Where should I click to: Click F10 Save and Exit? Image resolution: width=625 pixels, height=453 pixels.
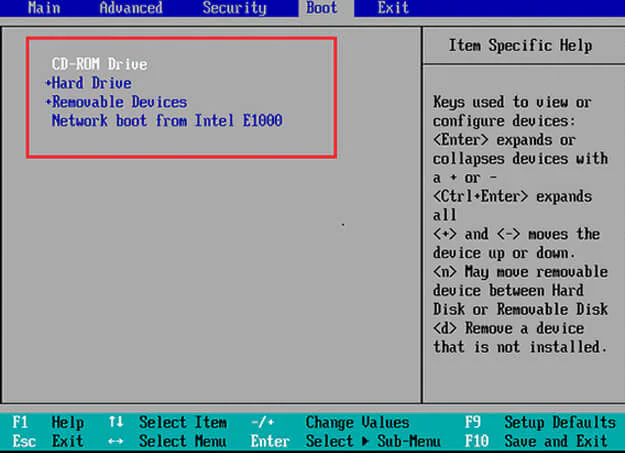pos(536,441)
